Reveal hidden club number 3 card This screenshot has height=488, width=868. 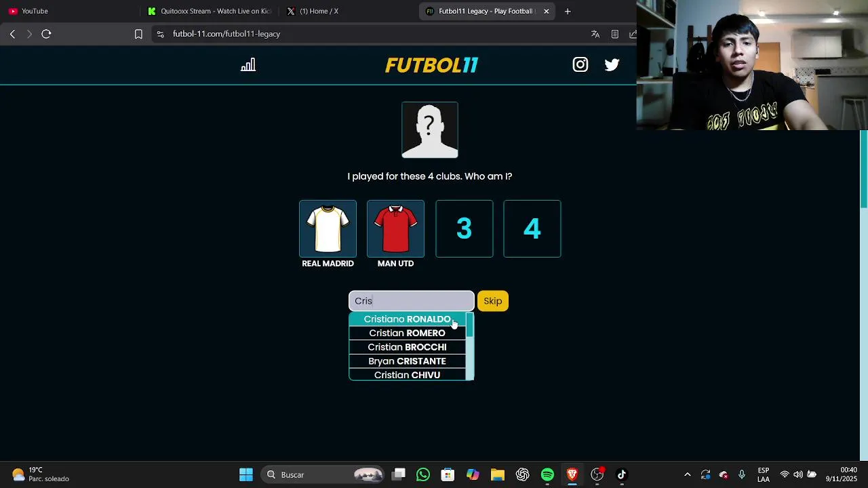(x=464, y=229)
